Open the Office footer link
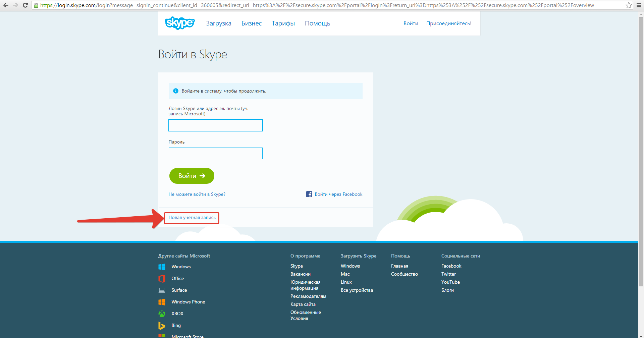Viewport: 644px width, 338px height. point(178,278)
